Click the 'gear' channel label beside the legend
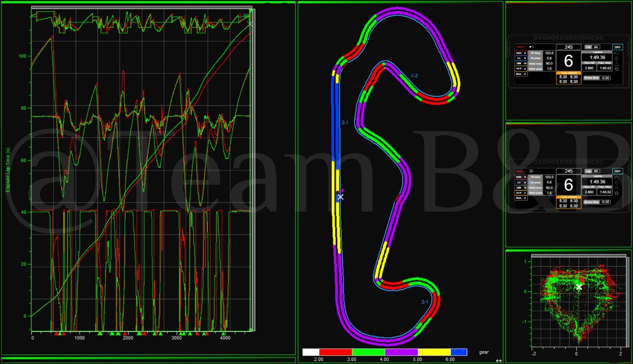The width and height of the screenshot is (633, 364). coord(484,352)
